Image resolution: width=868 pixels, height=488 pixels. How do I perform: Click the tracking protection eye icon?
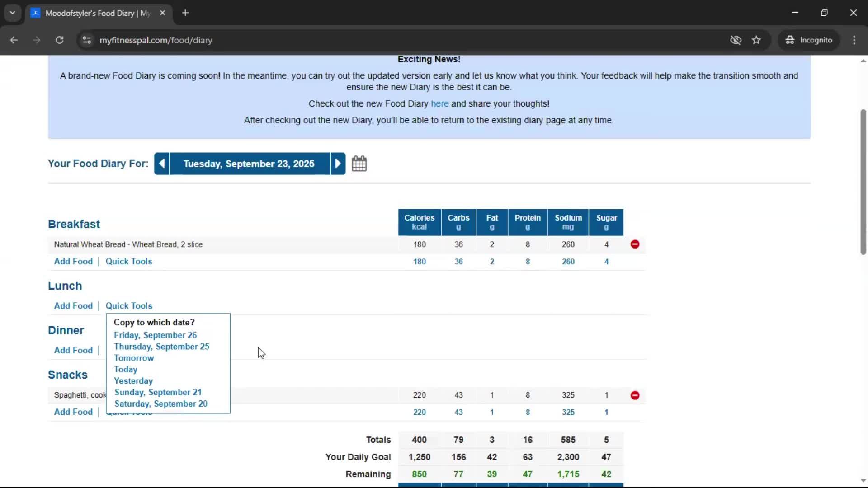pyautogui.click(x=736, y=40)
